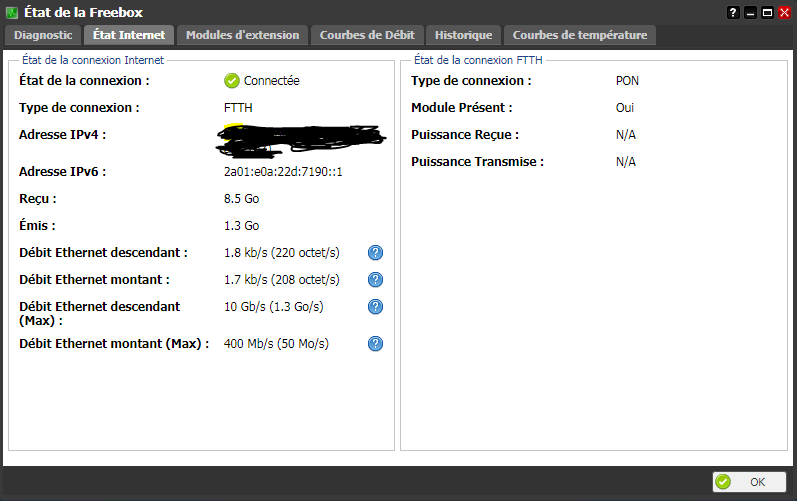Click the État de la connexion label
This screenshot has width=797, height=501.
click(84, 81)
